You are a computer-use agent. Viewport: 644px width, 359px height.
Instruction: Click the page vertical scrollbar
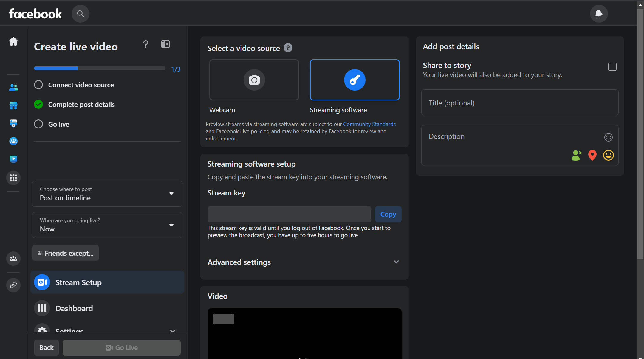[x=640, y=134]
